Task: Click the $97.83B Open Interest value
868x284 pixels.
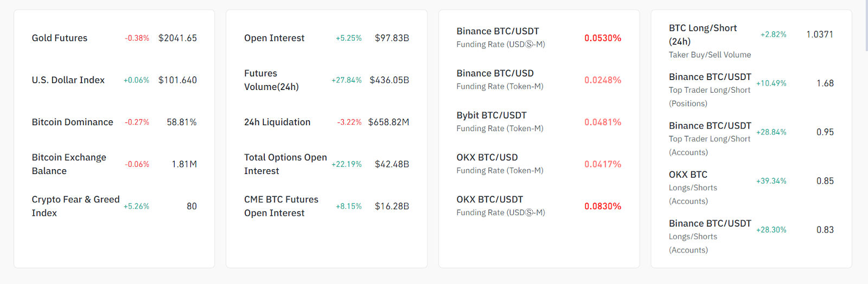Action: click(392, 38)
